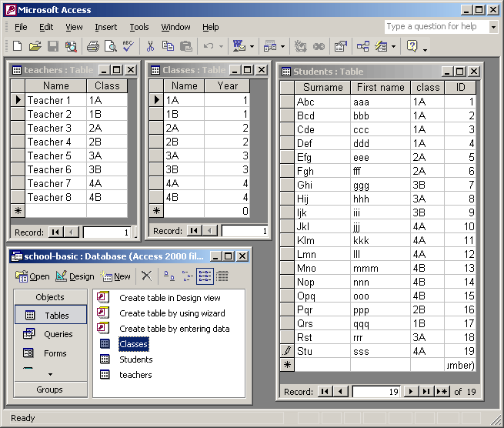Select Create table by entering data

coord(174,329)
